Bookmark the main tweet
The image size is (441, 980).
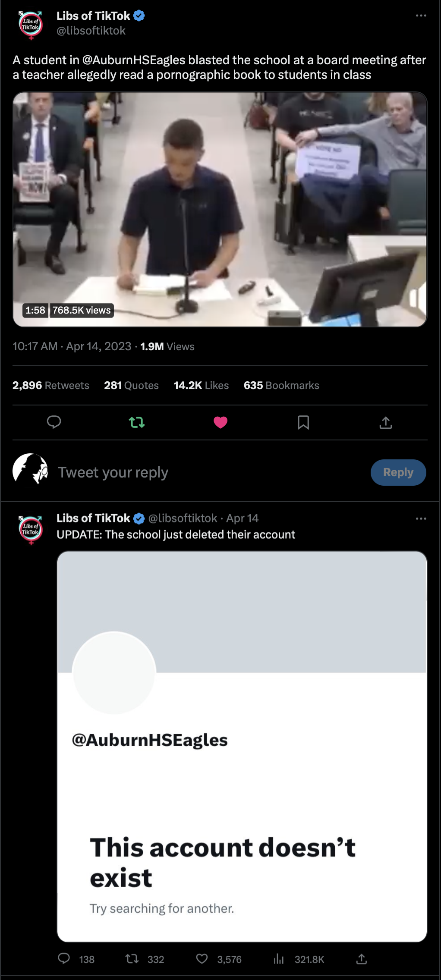[303, 422]
